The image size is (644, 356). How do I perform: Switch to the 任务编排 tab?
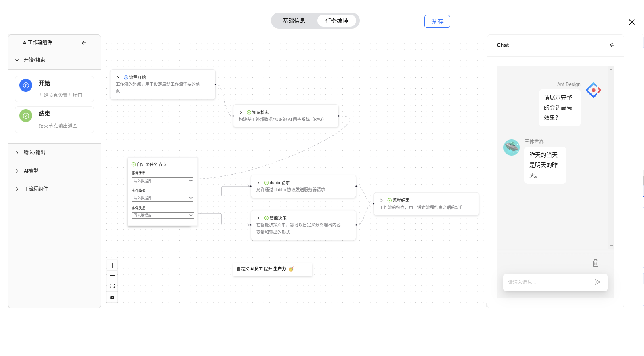(x=337, y=21)
